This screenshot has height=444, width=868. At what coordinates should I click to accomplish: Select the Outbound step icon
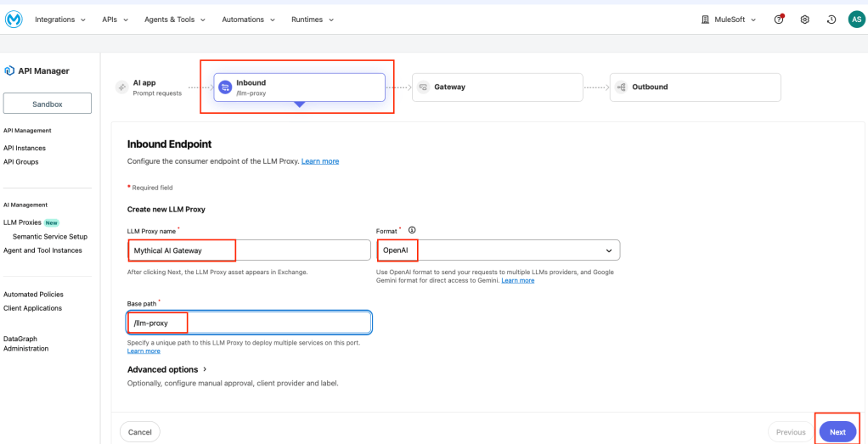coord(622,87)
